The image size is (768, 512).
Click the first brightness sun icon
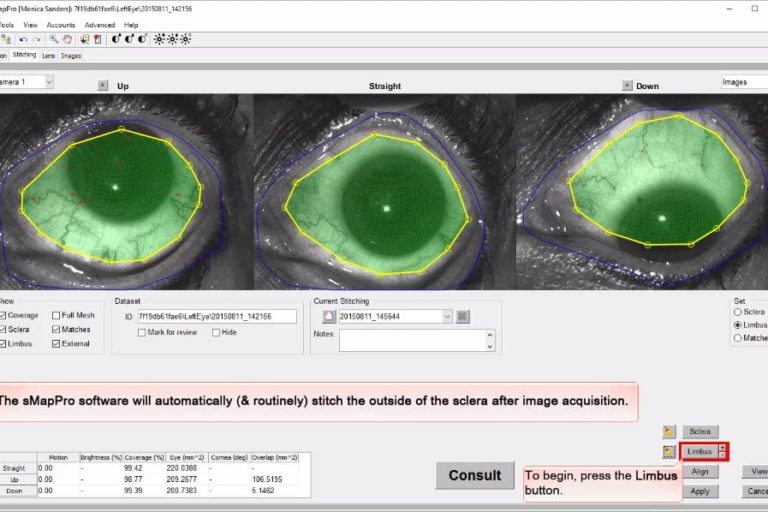pos(159,39)
